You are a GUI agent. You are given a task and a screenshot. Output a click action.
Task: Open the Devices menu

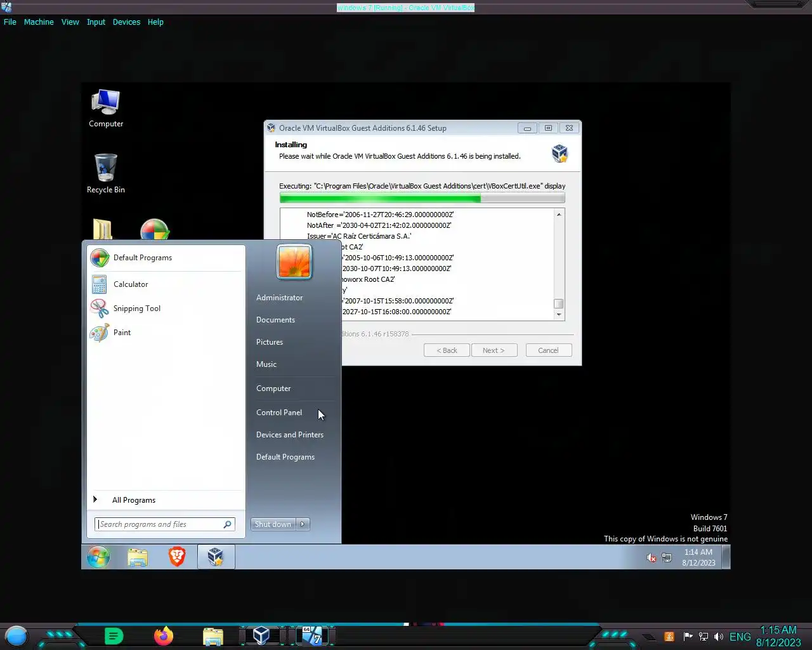coord(126,22)
